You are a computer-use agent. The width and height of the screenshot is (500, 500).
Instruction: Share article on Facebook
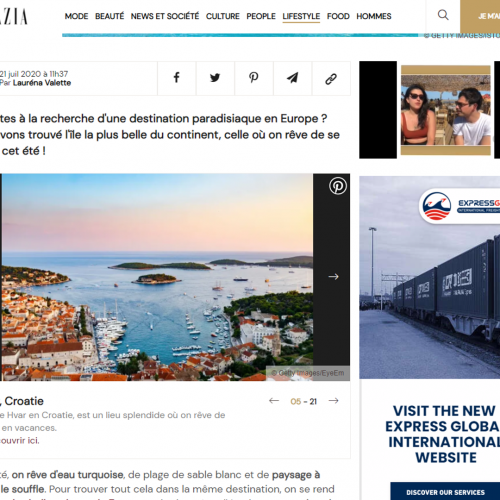[177, 78]
